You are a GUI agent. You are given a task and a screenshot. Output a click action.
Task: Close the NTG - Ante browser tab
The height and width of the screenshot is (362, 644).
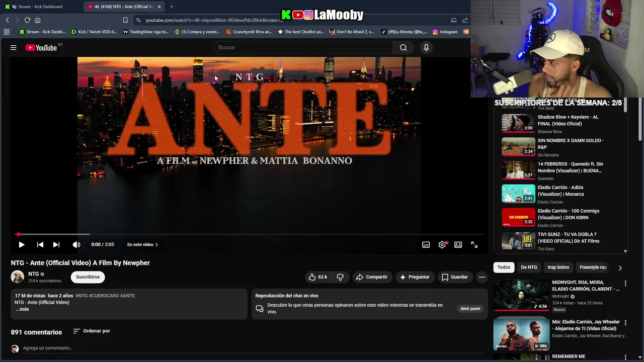[159, 7]
